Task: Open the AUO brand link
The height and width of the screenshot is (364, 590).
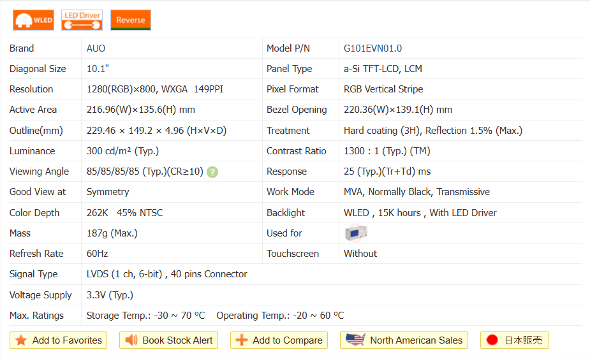Action: [96, 48]
